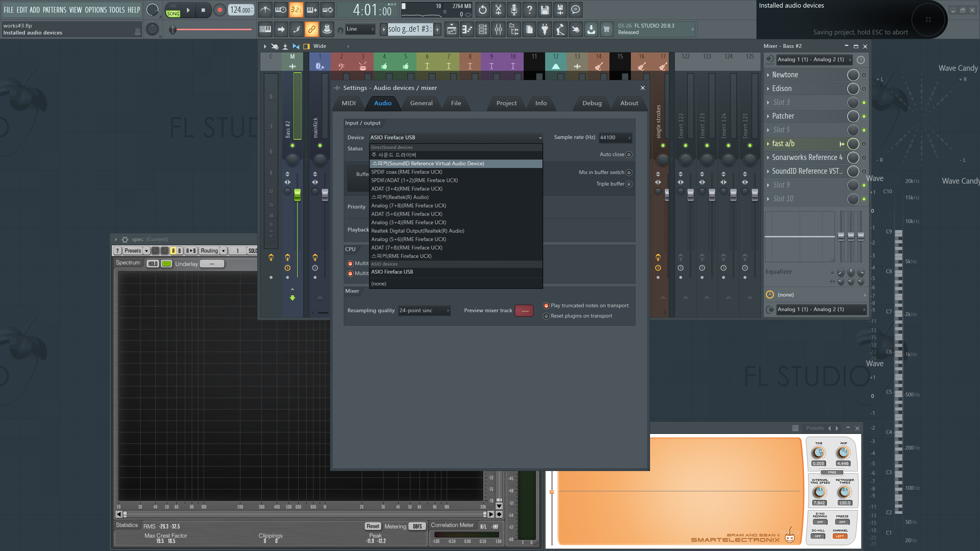Open the Sample rate dropdown
This screenshot has height=551, width=980.
coord(615,137)
